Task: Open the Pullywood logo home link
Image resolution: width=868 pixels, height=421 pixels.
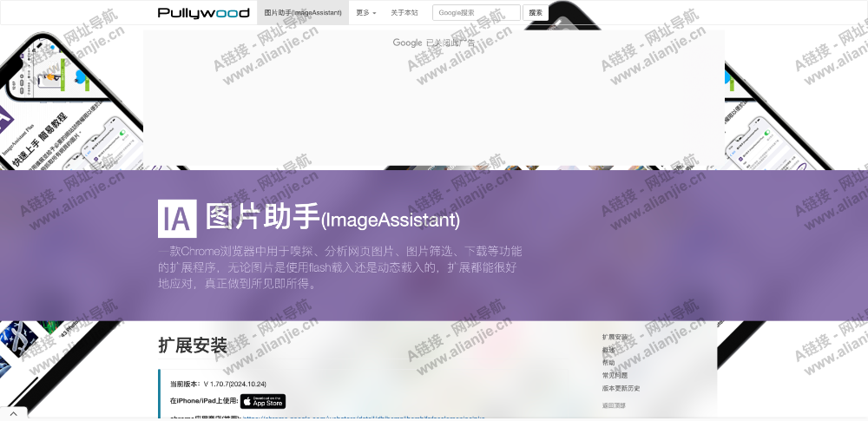Action: [x=203, y=13]
